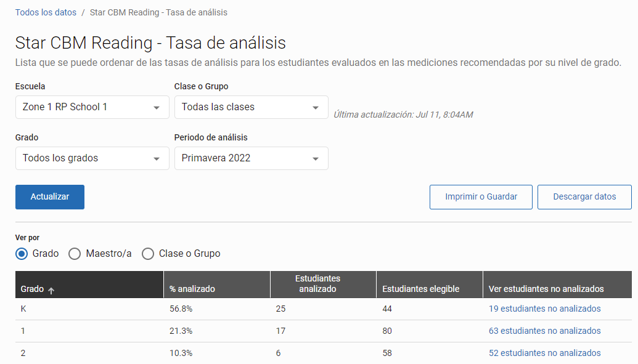Click the 10.3% cell in grade 2 row
The image size is (638, 364).
tap(181, 353)
